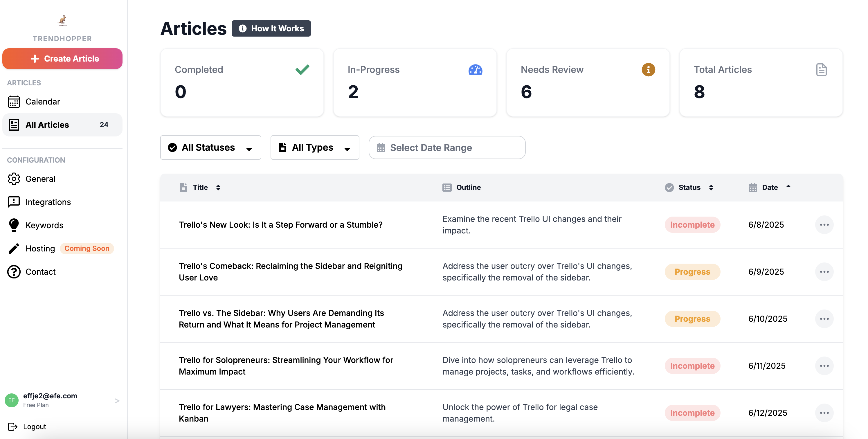The width and height of the screenshot is (868, 439).
Task: Open options for Trello vs. The Sidebar article
Action: pyautogui.click(x=824, y=319)
